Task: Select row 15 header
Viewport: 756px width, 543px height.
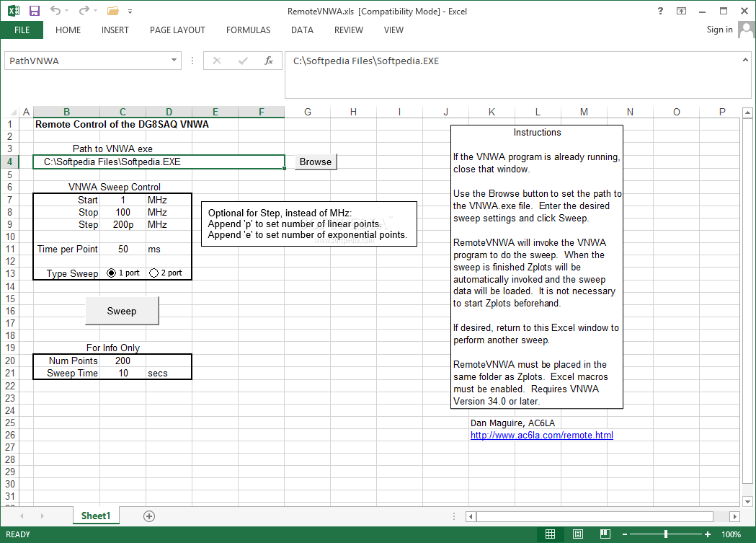Action: (x=10, y=299)
